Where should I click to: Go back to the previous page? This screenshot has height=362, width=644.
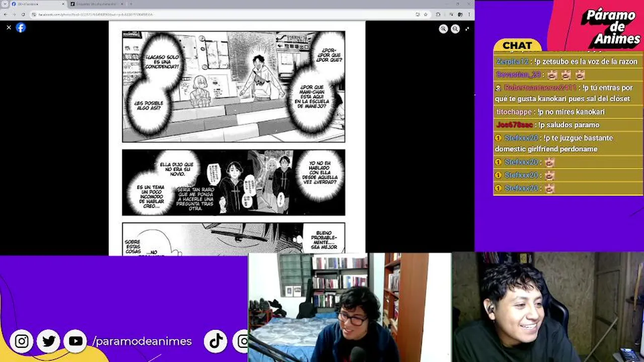coord(5,15)
